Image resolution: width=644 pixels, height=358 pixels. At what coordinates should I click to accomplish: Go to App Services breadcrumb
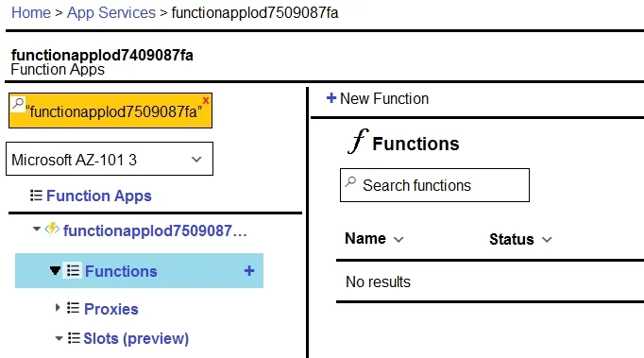111,12
